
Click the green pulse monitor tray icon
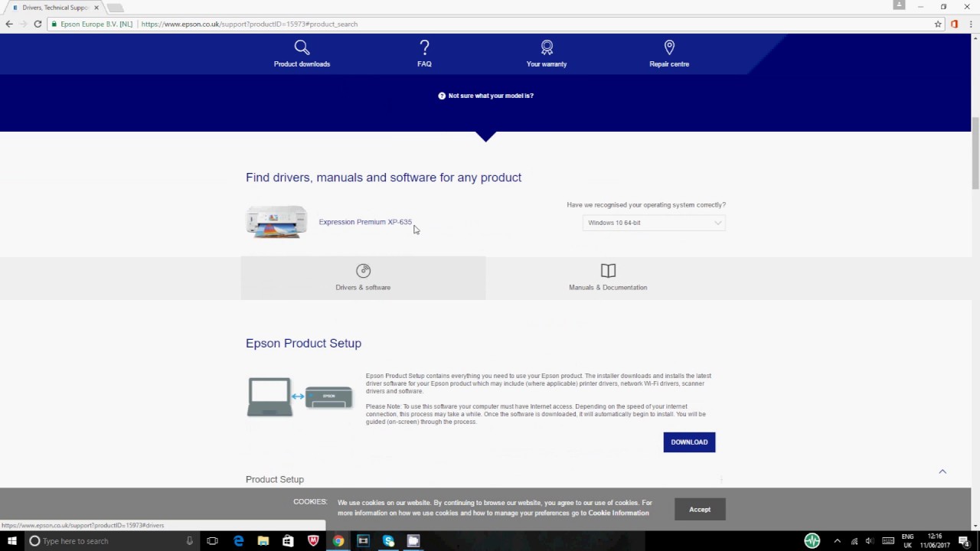point(812,541)
